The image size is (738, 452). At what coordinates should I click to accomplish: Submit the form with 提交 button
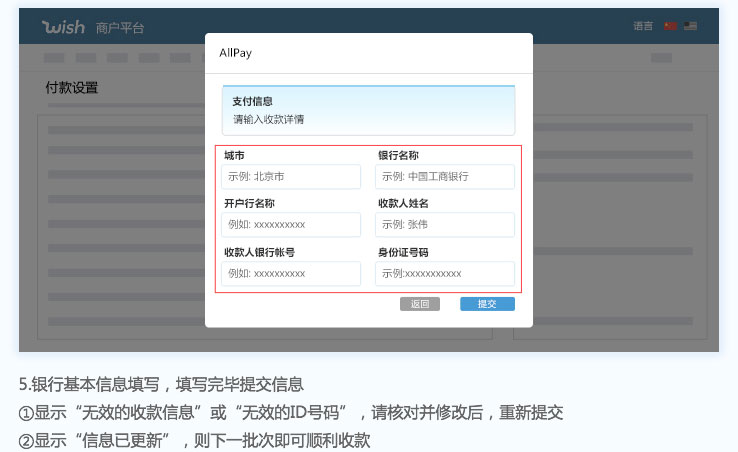tap(487, 304)
